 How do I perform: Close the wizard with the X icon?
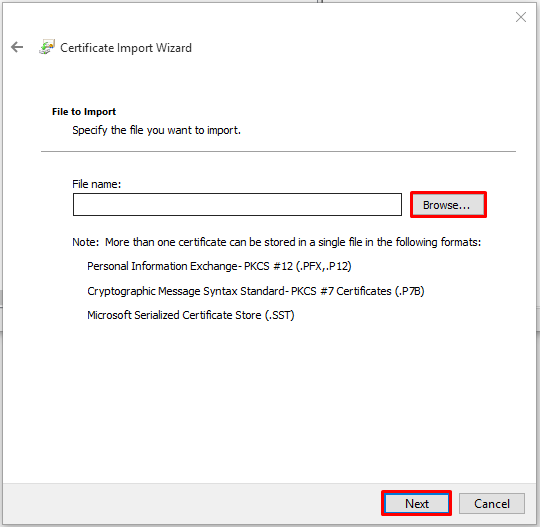click(x=520, y=17)
